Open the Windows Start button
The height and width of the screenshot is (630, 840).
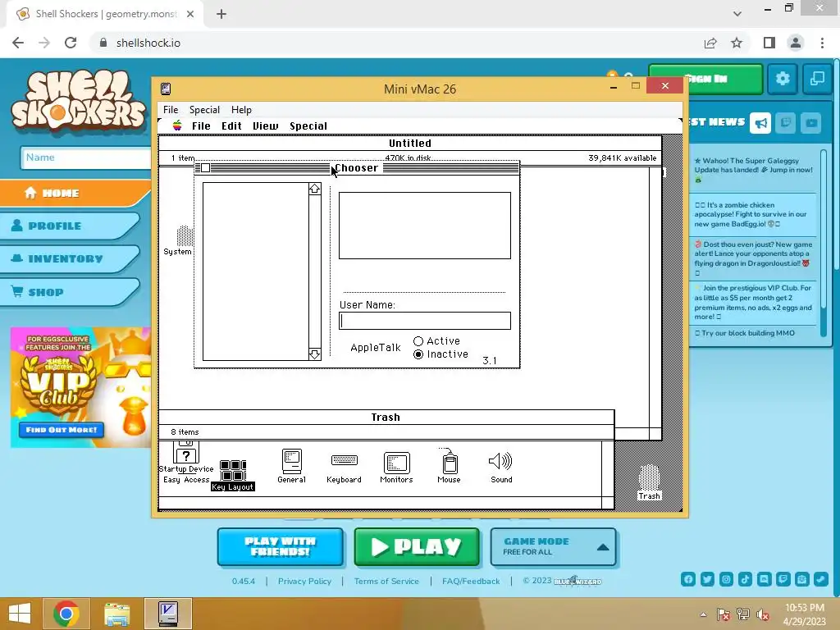[20, 614]
